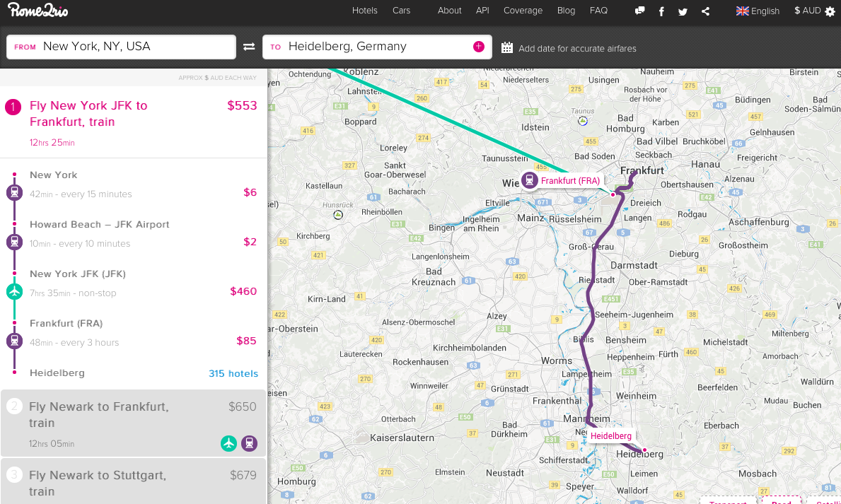841x504 pixels.
Task: Add another destination with the pink plus icon
Action: tap(478, 47)
